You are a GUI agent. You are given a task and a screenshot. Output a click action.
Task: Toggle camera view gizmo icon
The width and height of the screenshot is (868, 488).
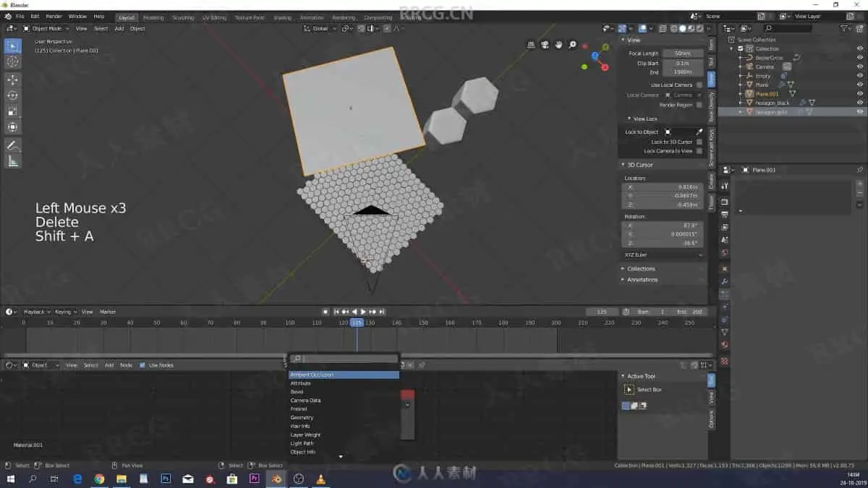[545, 45]
